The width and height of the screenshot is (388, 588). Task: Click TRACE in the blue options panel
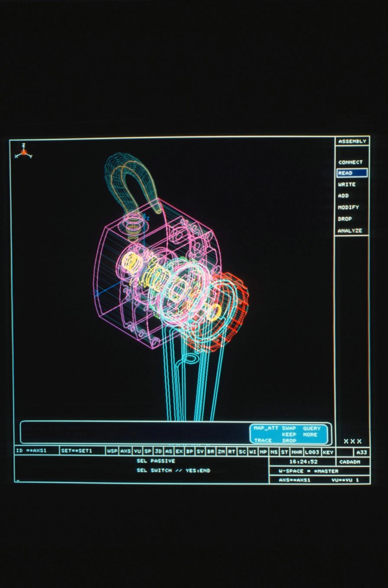[x=263, y=440]
